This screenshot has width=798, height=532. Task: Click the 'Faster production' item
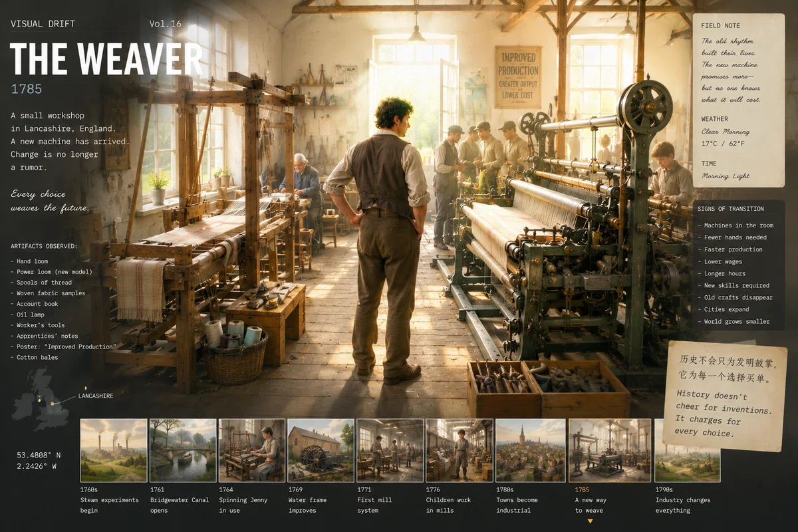(x=730, y=249)
